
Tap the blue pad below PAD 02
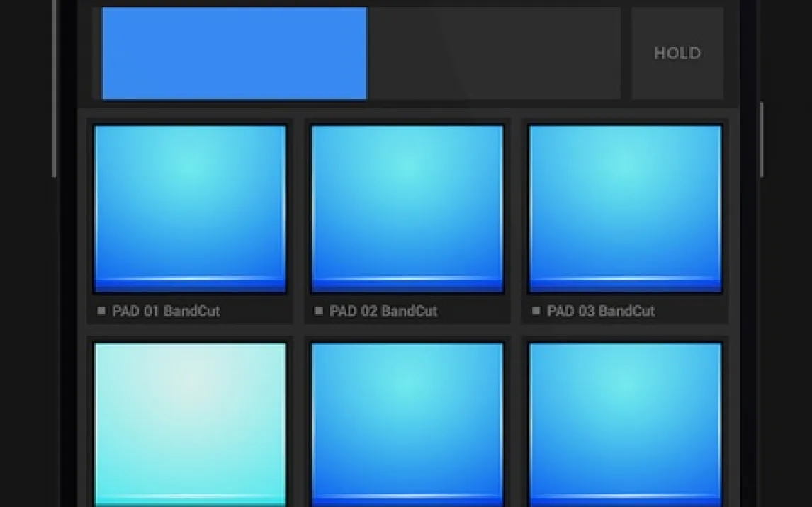(407, 423)
